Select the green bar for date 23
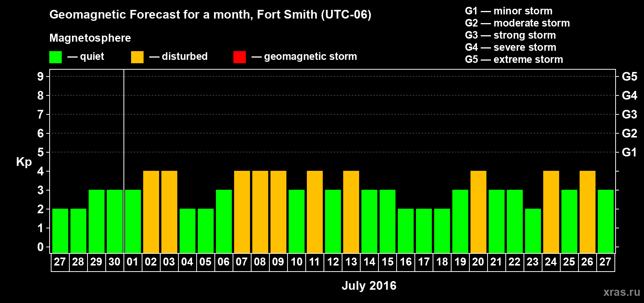The height and width of the screenshot is (303, 644). (x=533, y=231)
